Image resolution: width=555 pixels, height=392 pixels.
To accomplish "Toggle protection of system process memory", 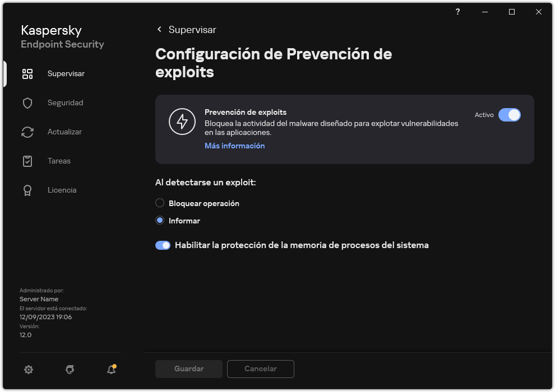I will pos(163,245).
